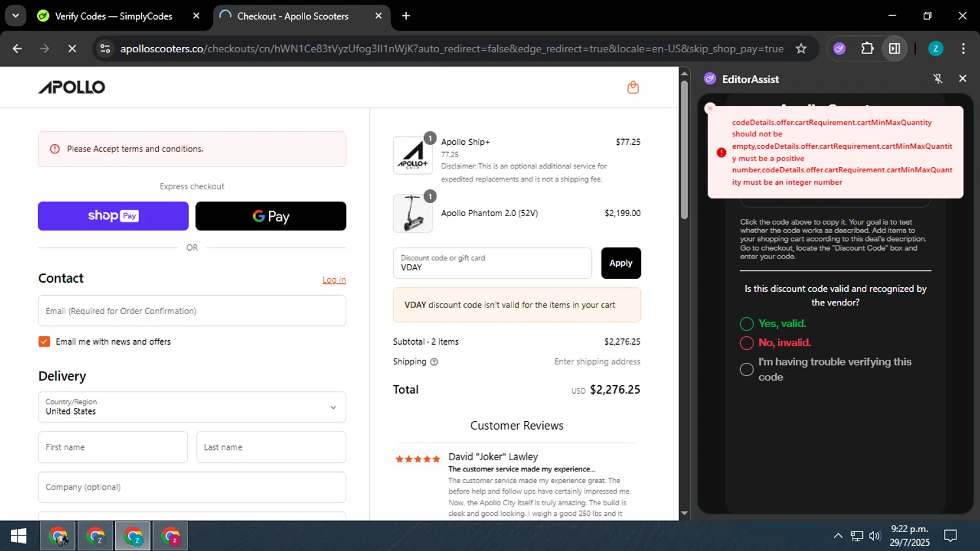Open the fourth Chrome taskbar icon
Viewport: 980px width, 551px height.
[x=171, y=536]
